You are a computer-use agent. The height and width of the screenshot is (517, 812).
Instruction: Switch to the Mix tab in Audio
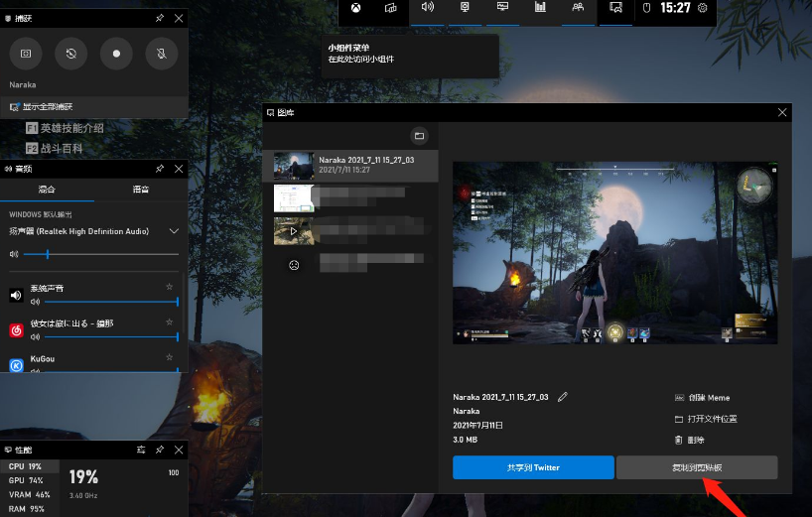coord(47,190)
